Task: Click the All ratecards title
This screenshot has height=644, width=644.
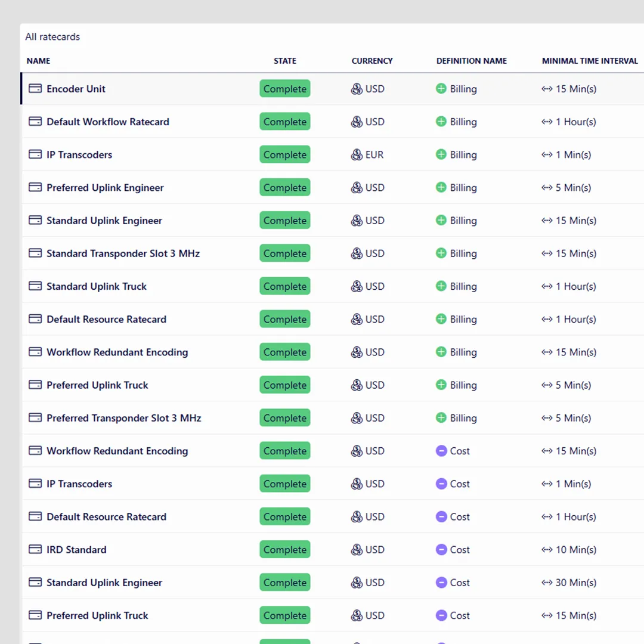Action: 52,37
